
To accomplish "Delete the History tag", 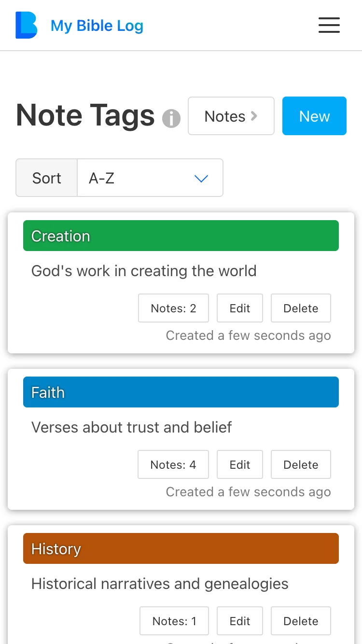I will [x=301, y=621].
